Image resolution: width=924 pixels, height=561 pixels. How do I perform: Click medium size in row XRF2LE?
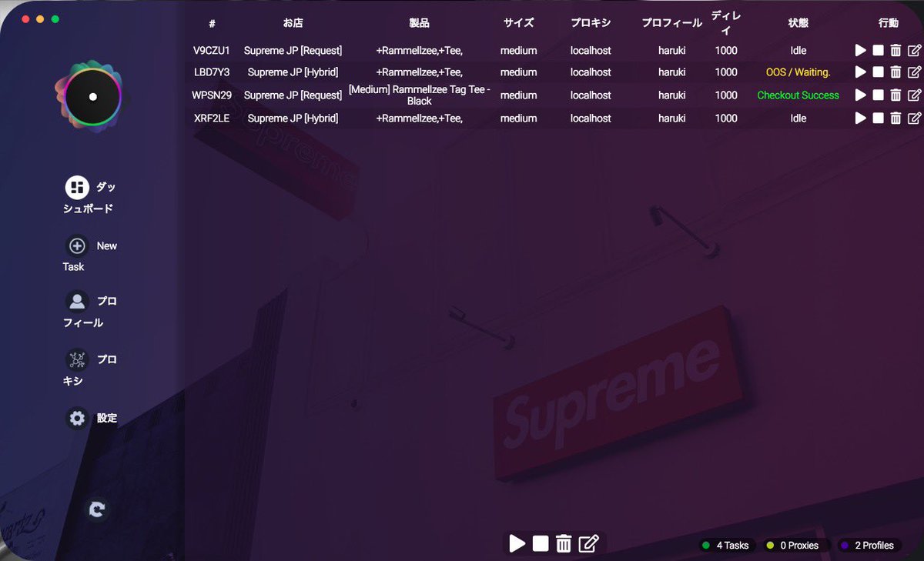[518, 119]
